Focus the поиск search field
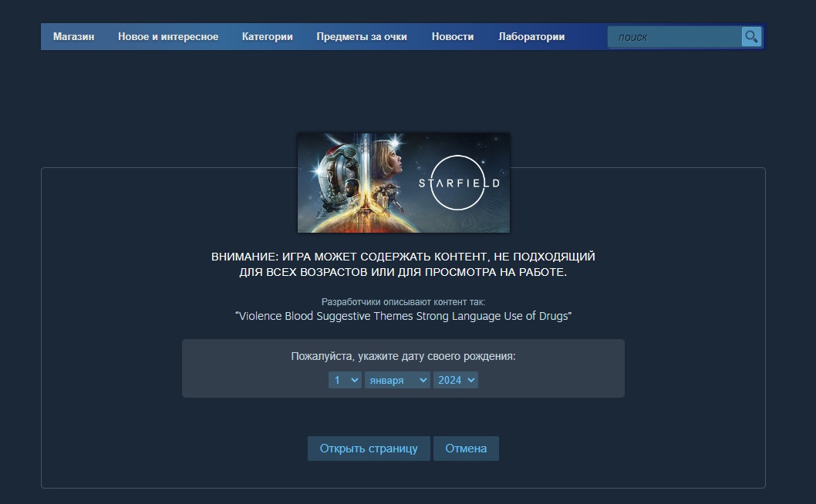Image resolution: width=816 pixels, height=504 pixels. pyautogui.click(x=674, y=37)
